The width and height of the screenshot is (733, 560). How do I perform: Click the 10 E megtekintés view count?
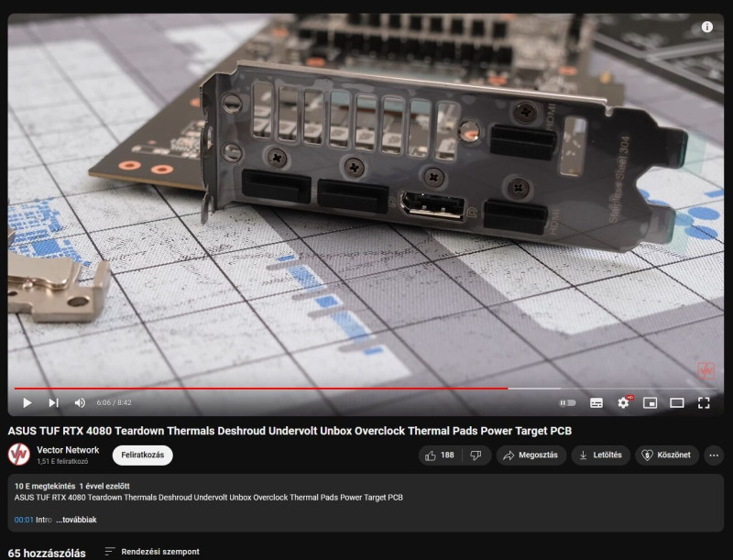(45, 486)
